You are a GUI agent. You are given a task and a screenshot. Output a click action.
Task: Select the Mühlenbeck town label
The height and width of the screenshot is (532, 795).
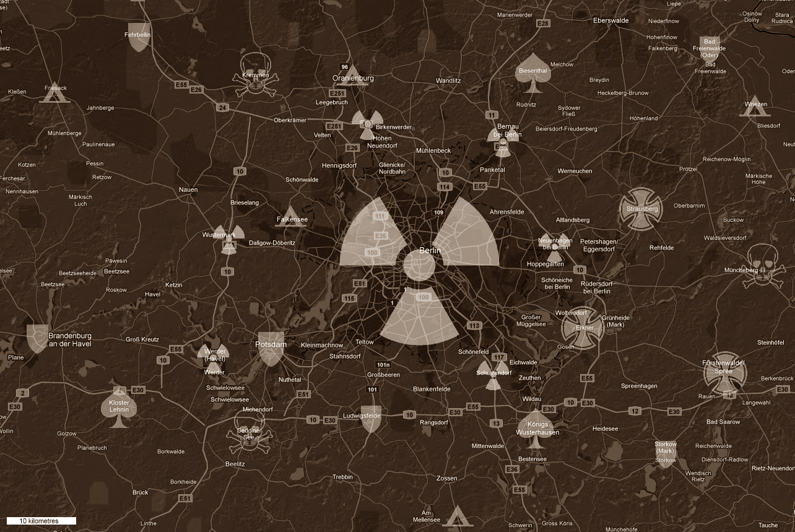click(433, 150)
